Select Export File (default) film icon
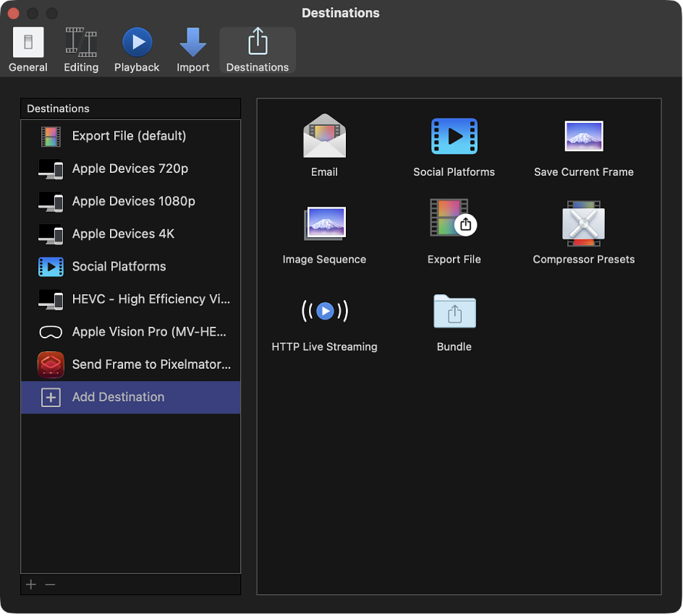Screen dimensions: 683x616 pos(51,136)
